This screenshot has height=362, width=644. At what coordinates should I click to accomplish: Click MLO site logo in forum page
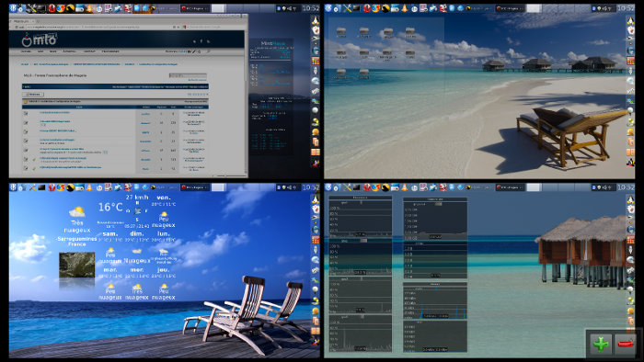click(39, 40)
